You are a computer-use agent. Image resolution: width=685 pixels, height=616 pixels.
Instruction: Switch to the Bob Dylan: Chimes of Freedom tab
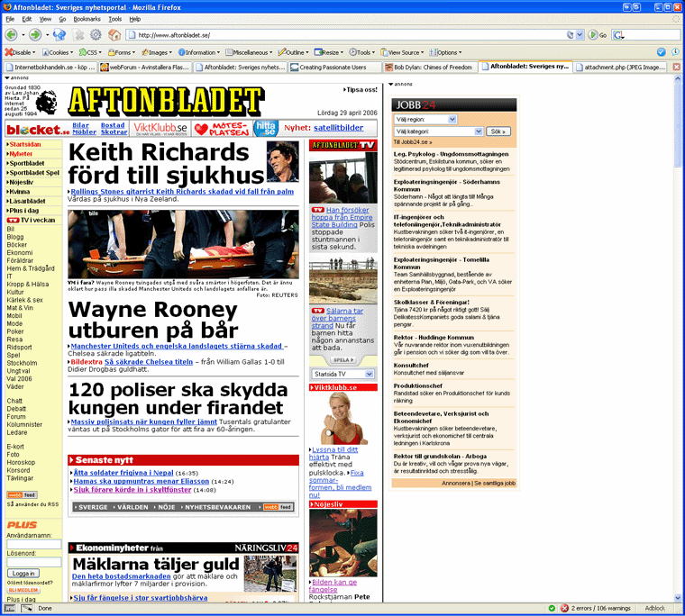pyautogui.click(x=429, y=68)
